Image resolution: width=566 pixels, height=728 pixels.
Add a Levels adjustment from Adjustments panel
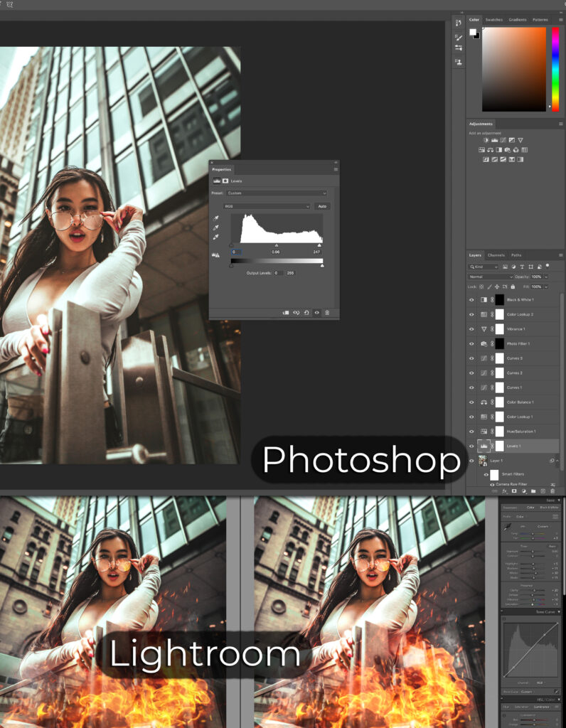[494, 140]
